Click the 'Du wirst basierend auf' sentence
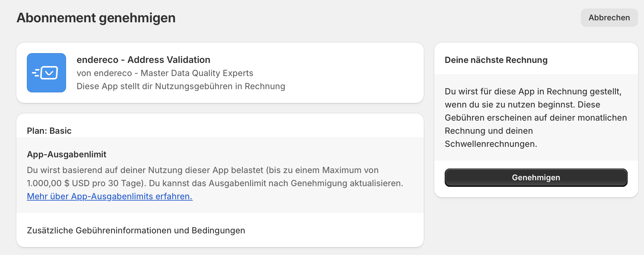This screenshot has height=255, width=644. click(203, 170)
